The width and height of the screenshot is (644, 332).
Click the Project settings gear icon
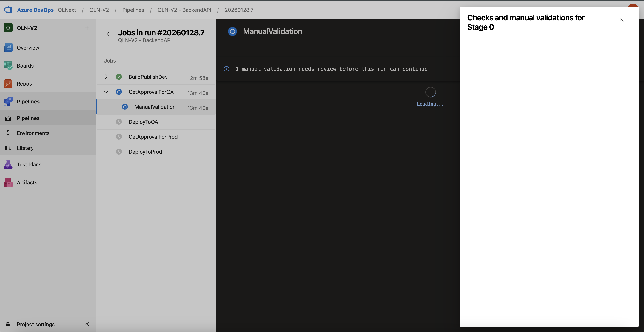pos(8,324)
